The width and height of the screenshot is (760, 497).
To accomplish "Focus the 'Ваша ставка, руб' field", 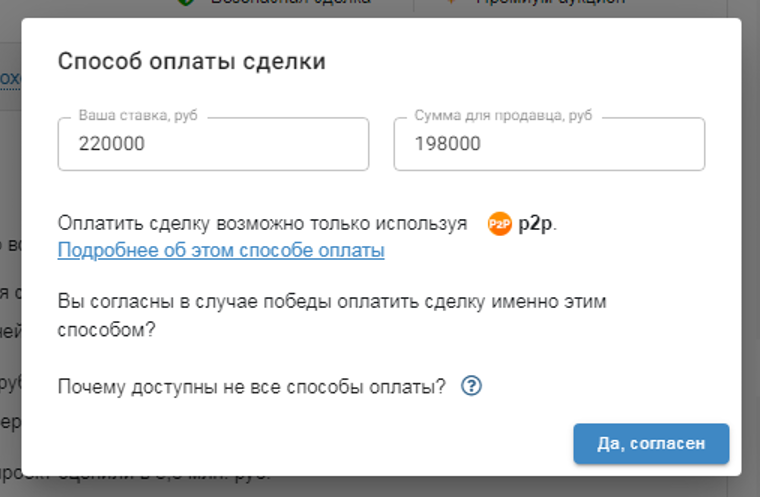I will tap(213, 144).
